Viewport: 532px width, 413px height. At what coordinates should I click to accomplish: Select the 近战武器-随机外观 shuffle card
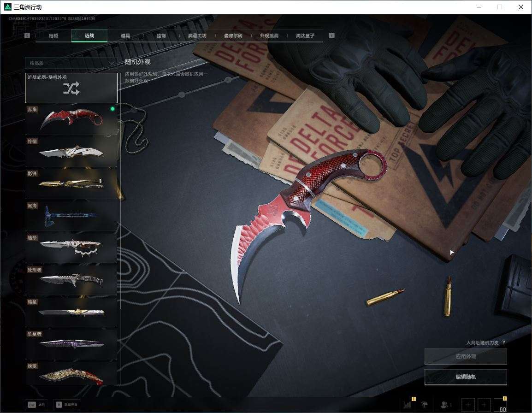coord(71,88)
